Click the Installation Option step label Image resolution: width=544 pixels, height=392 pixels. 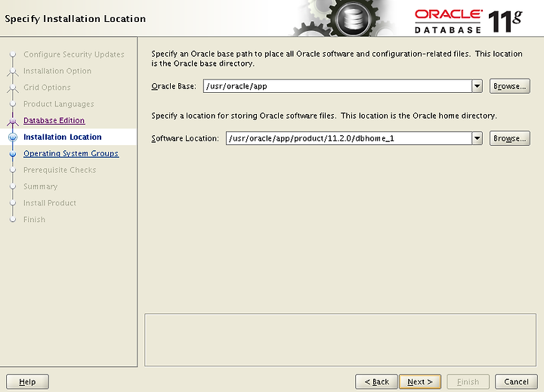click(57, 71)
